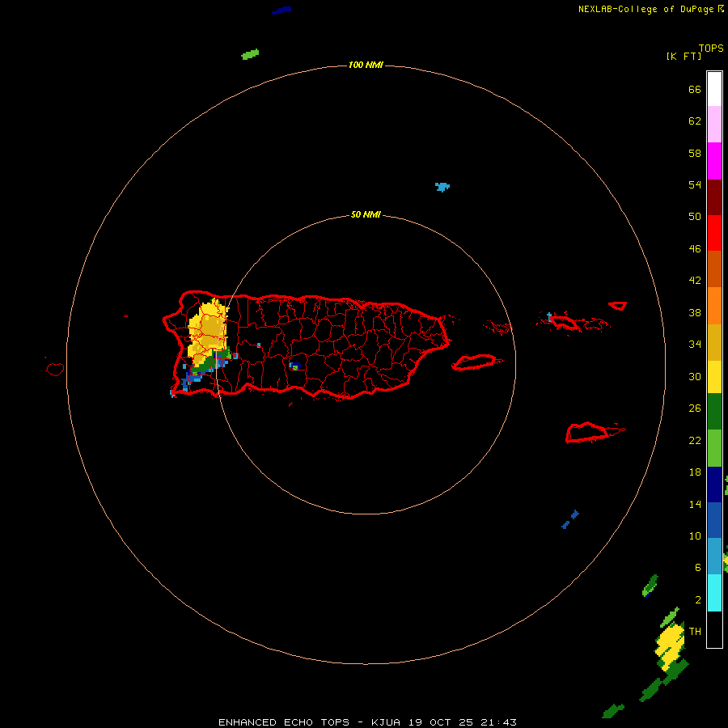This screenshot has width=728, height=728.
Task: Click the "42" legend value
Action: (695, 281)
